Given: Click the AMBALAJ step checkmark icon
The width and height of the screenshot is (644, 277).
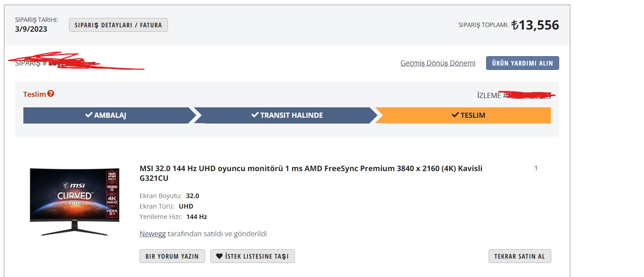Looking at the screenshot, I should [89, 115].
